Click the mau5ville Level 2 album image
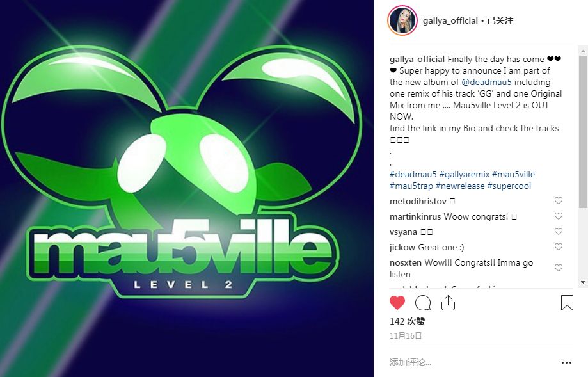 (x=187, y=188)
